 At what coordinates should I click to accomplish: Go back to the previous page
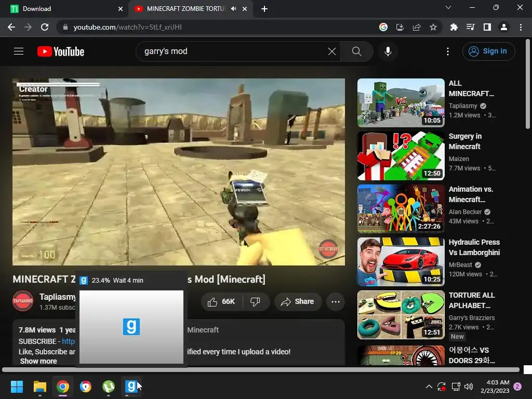pyautogui.click(x=11, y=27)
